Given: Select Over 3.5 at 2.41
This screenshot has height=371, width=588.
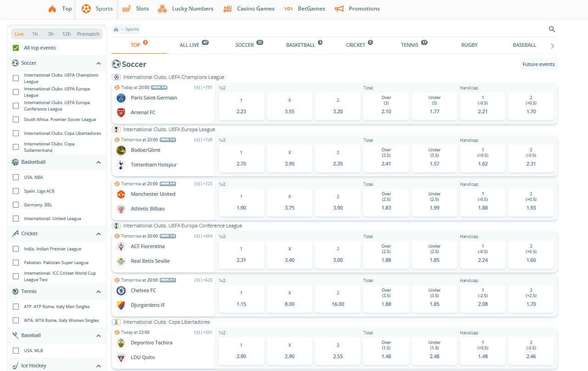Looking at the screenshot, I should [x=386, y=158].
